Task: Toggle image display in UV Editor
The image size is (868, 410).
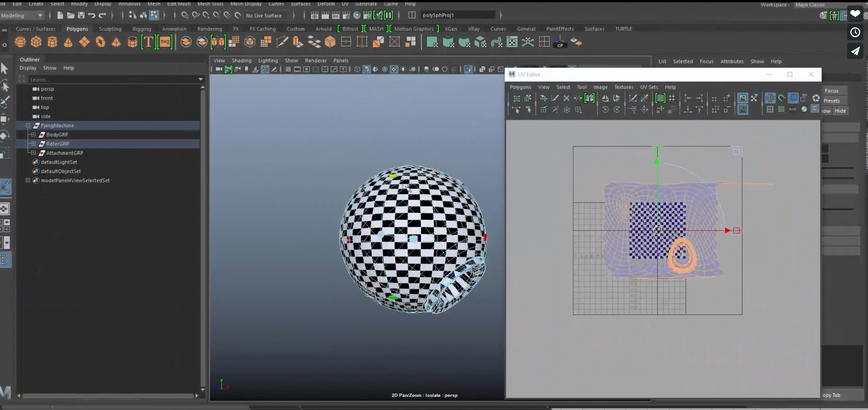Action: [x=742, y=98]
